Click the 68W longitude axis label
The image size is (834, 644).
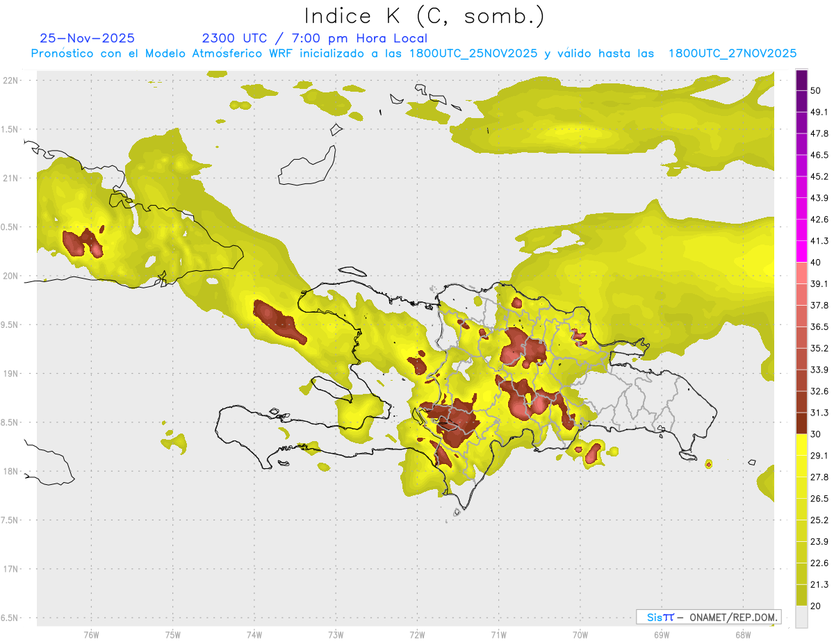[743, 634]
